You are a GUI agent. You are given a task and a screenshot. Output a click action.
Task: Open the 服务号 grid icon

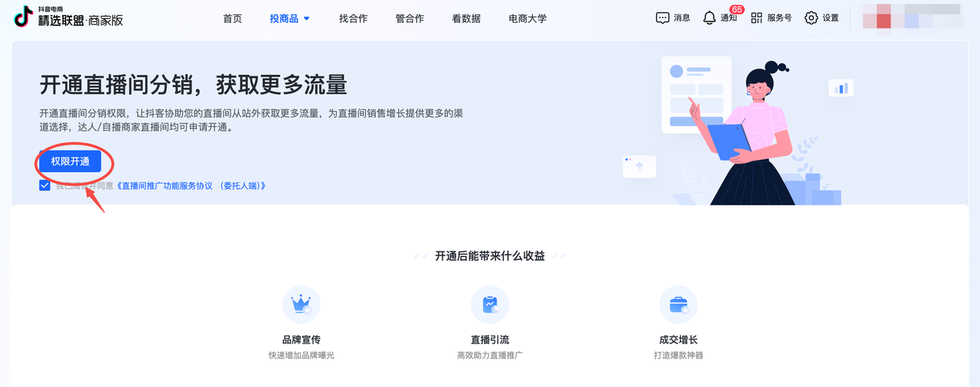tap(756, 18)
